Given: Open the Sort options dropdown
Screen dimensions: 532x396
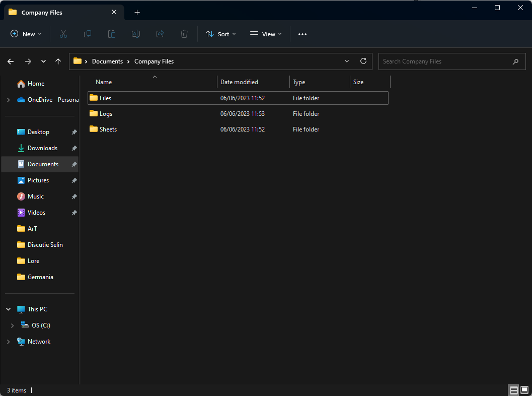Looking at the screenshot, I should (221, 34).
